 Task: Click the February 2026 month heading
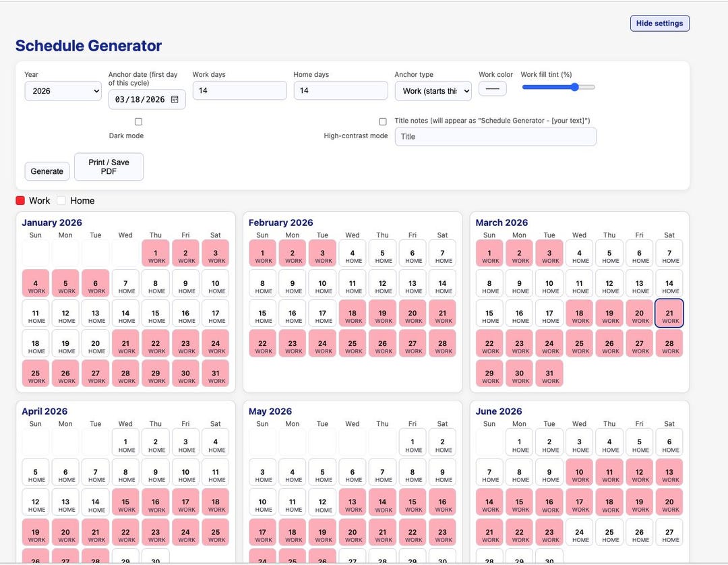click(x=281, y=222)
